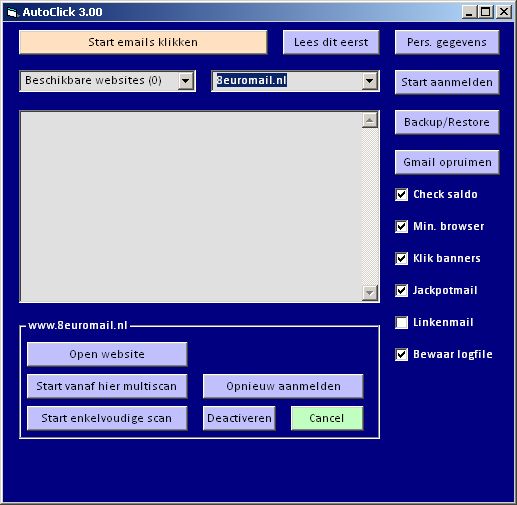Open Pers. gegevens settings
This screenshot has height=505, width=517.
click(447, 42)
